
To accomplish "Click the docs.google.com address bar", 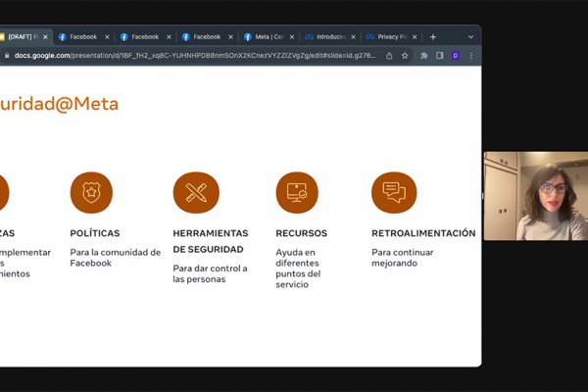I will pos(195,56).
